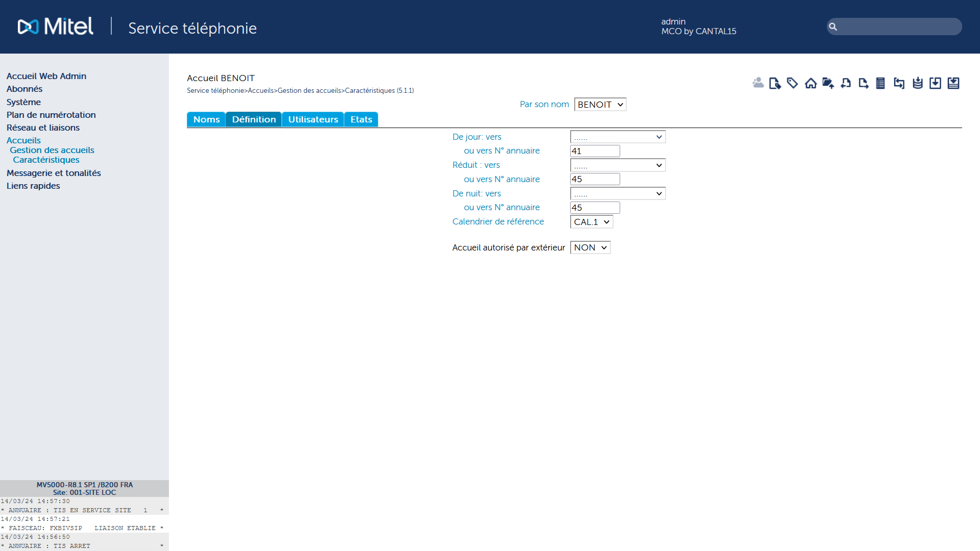Switch to the Etats tab
The height and width of the screenshot is (551, 980).
(361, 120)
